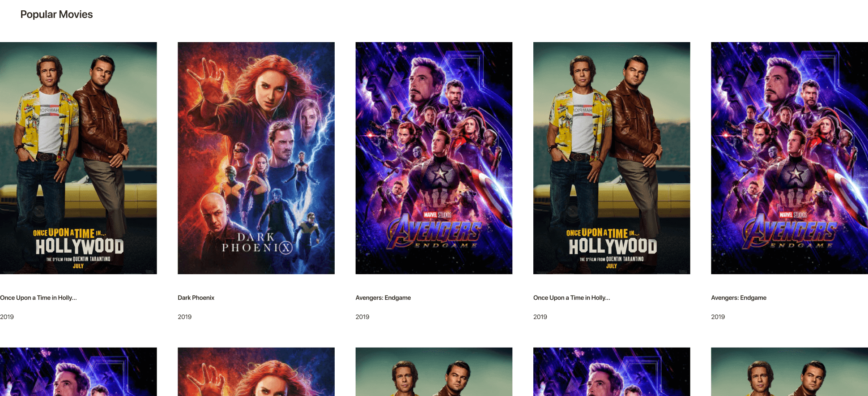This screenshot has width=868, height=396.
Task: Click the third-column "Avengers: Endgame" title
Action: pos(383,298)
